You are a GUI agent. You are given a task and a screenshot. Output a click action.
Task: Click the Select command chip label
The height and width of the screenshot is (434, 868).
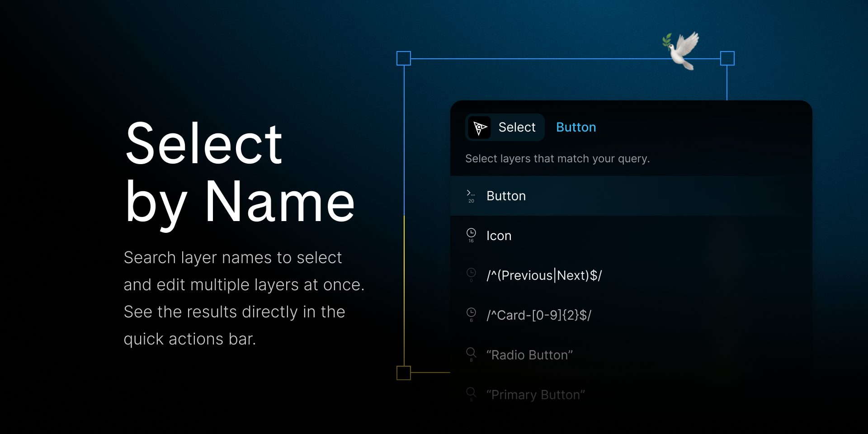pyautogui.click(x=517, y=127)
